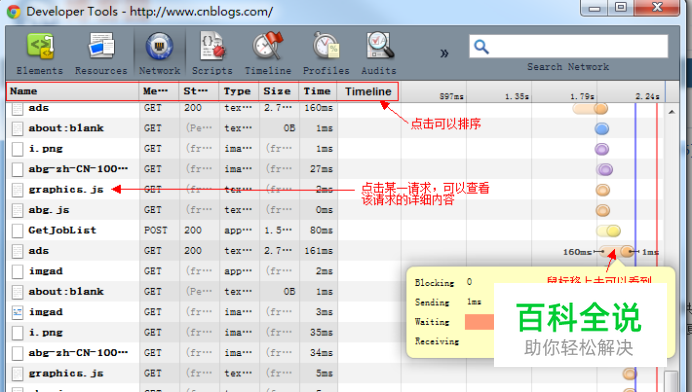Image resolution: width=692 pixels, height=392 pixels.
Task: Open the Timeline column header dropdown
Action: click(368, 91)
